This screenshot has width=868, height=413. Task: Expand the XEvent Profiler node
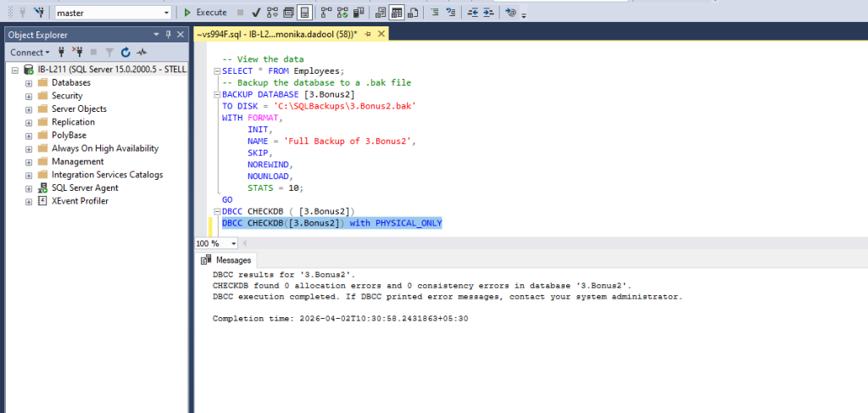tap(28, 201)
